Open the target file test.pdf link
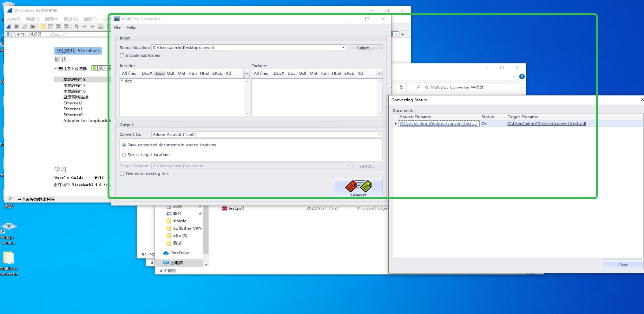This screenshot has height=314, width=644. pyautogui.click(x=547, y=124)
